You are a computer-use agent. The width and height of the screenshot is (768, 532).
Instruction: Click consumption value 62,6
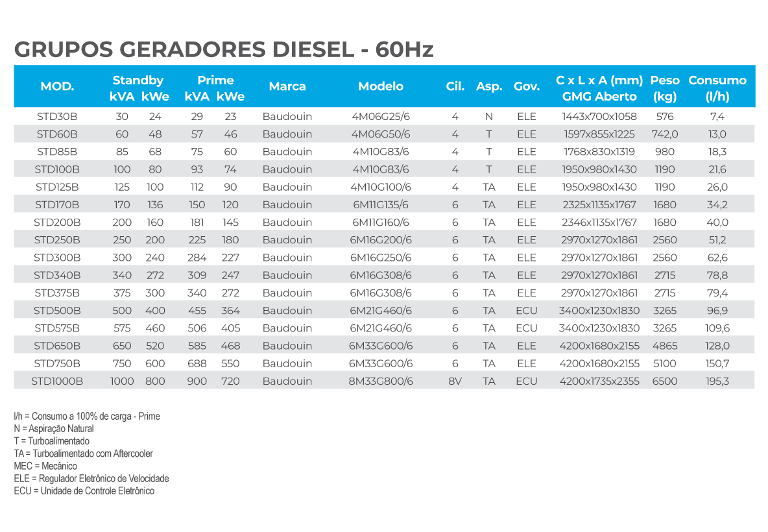(x=717, y=258)
